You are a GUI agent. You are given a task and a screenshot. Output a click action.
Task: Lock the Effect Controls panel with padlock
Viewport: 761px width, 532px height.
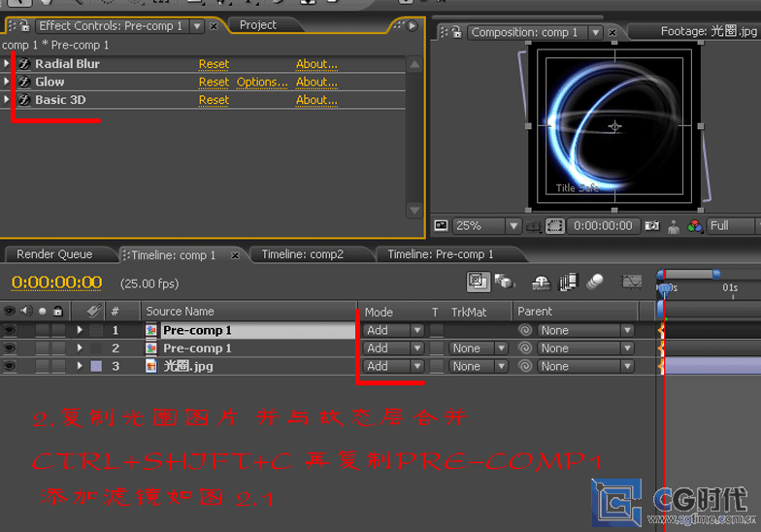(x=23, y=26)
